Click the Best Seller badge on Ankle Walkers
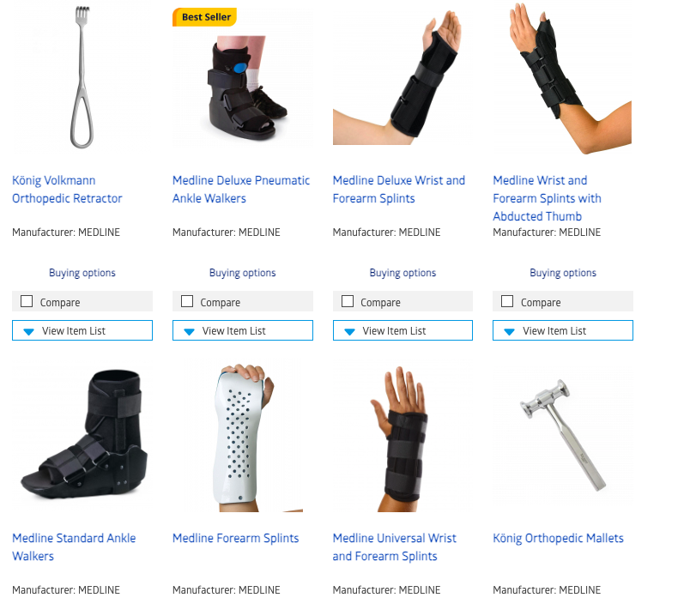 coord(204,17)
